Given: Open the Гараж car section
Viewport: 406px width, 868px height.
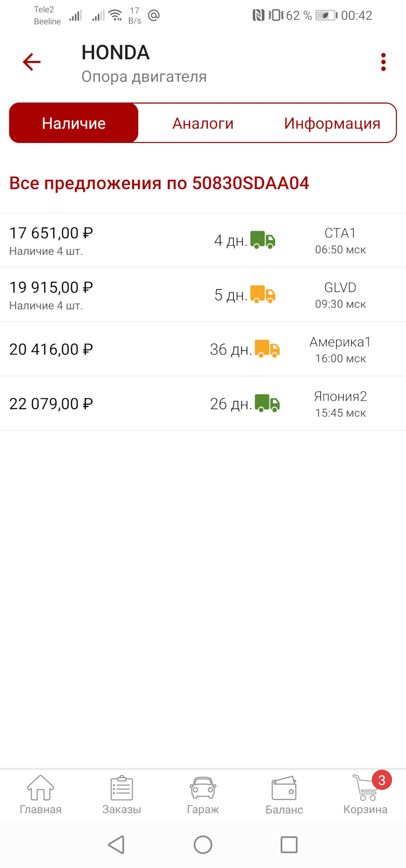Looking at the screenshot, I should tap(203, 794).
